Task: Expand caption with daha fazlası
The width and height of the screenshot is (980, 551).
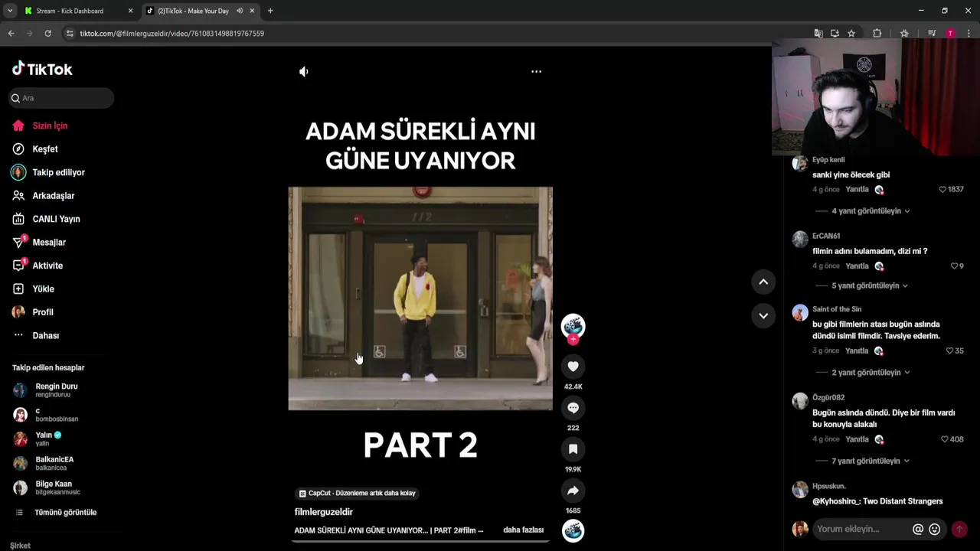Action: pyautogui.click(x=524, y=530)
